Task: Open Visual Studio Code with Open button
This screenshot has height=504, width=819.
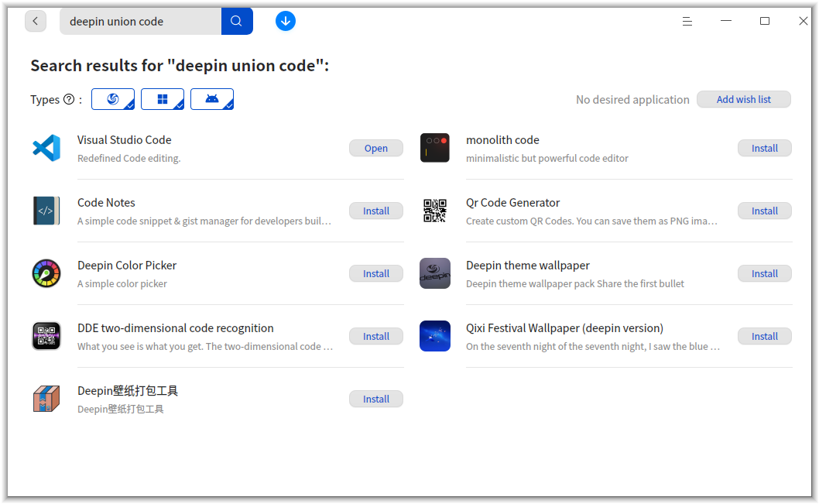Action: (x=376, y=149)
